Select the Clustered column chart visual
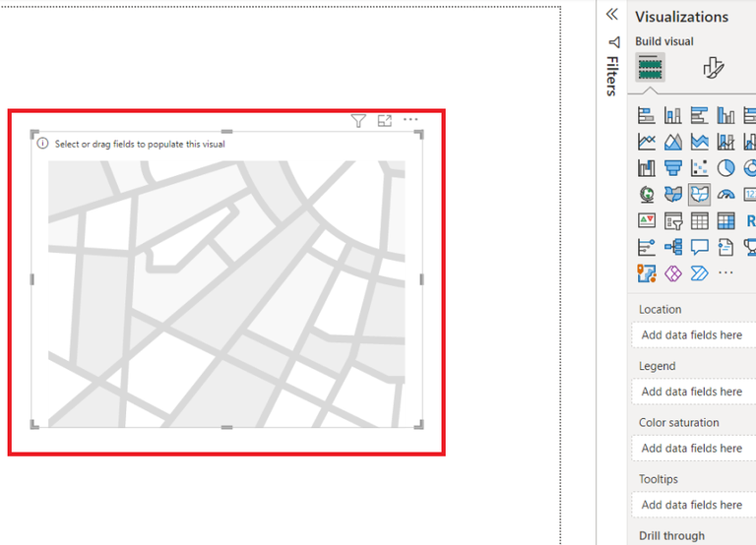The image size is (756, 545). coord(725,116)
